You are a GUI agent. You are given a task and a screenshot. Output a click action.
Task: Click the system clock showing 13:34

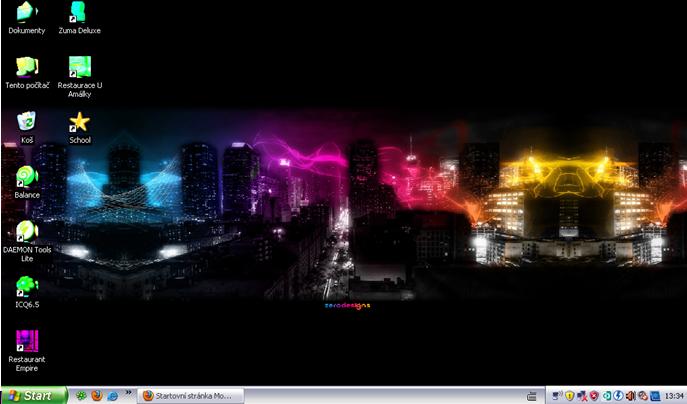tap(674, 397)
